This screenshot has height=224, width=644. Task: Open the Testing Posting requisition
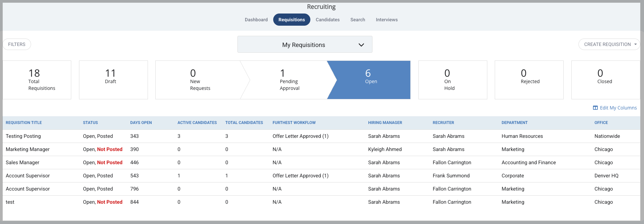[x=23, y=136]
